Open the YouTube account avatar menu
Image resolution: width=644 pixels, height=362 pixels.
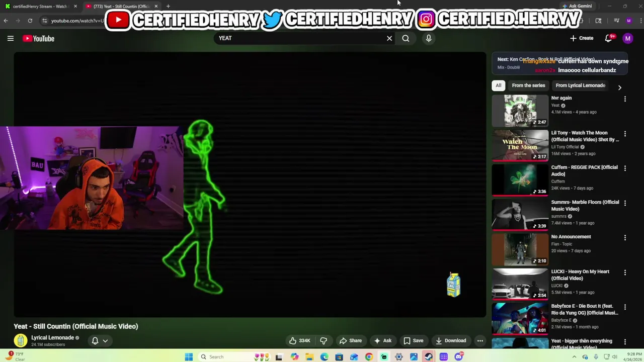click(627, 38)
